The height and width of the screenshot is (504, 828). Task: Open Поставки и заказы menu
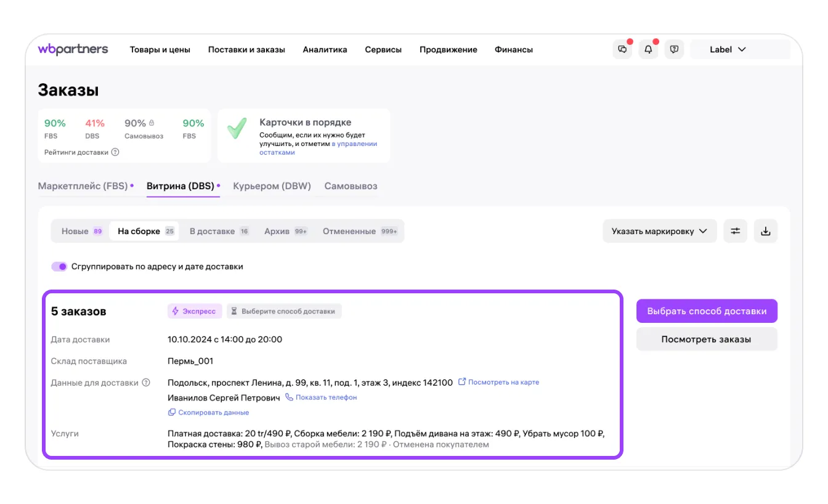pyautogui.click(x=246, y=49)
